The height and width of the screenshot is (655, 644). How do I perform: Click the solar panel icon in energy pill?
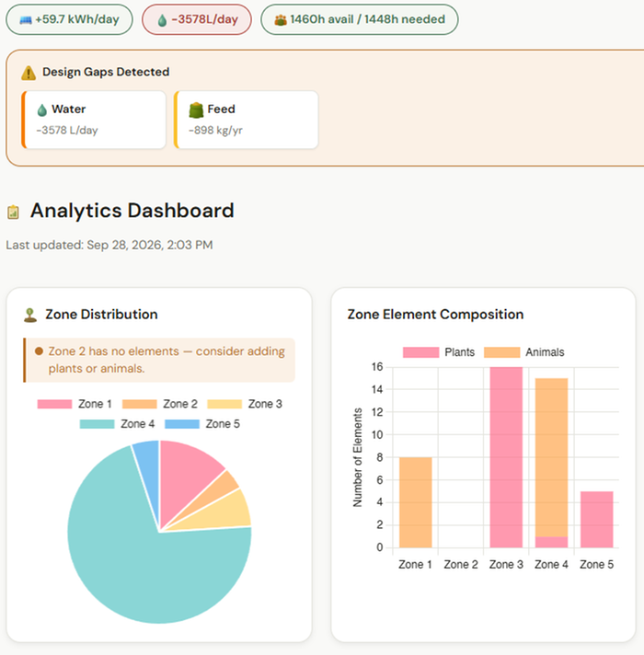click(x=26, y=20)
